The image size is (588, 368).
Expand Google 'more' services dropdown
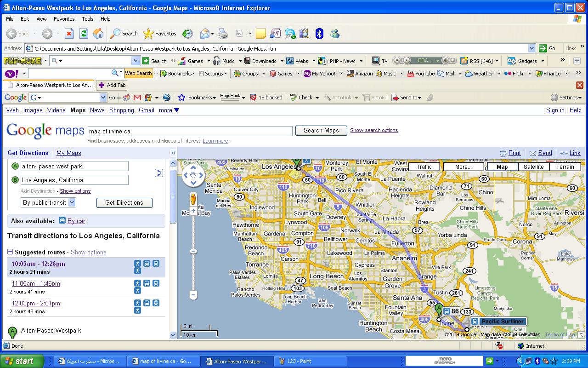pos(169,110)
